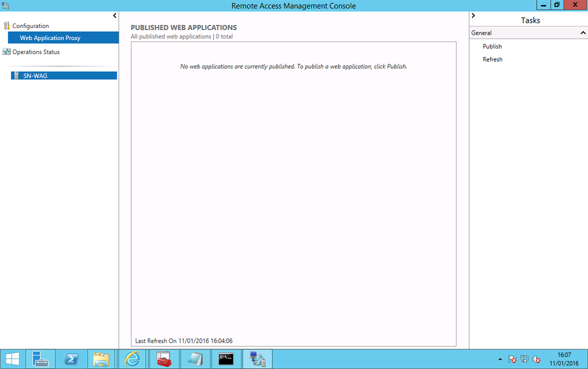Image resolution: width=588 pixels, height=369 pixels.
Task: Open Internet Explorer from the taskbar
Action: coord(132,359)
